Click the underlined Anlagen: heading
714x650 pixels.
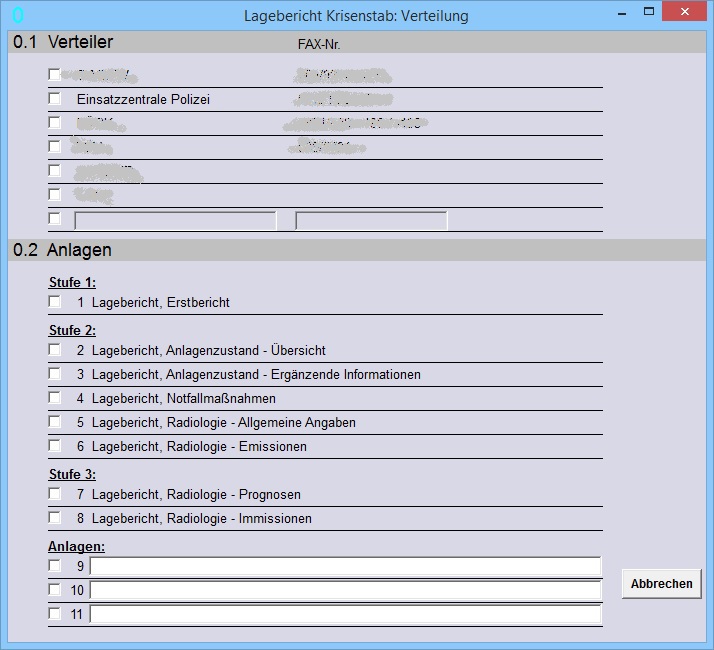click(76, 546)
